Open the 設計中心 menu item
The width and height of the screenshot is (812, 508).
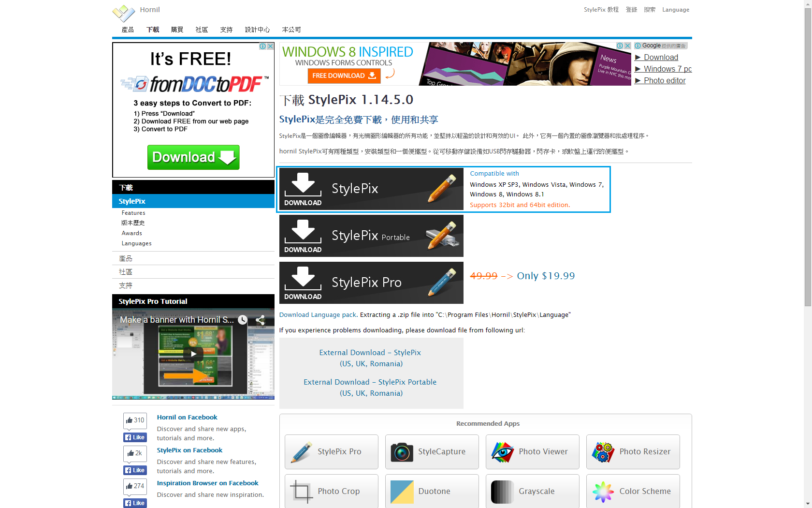coord(257,30)
